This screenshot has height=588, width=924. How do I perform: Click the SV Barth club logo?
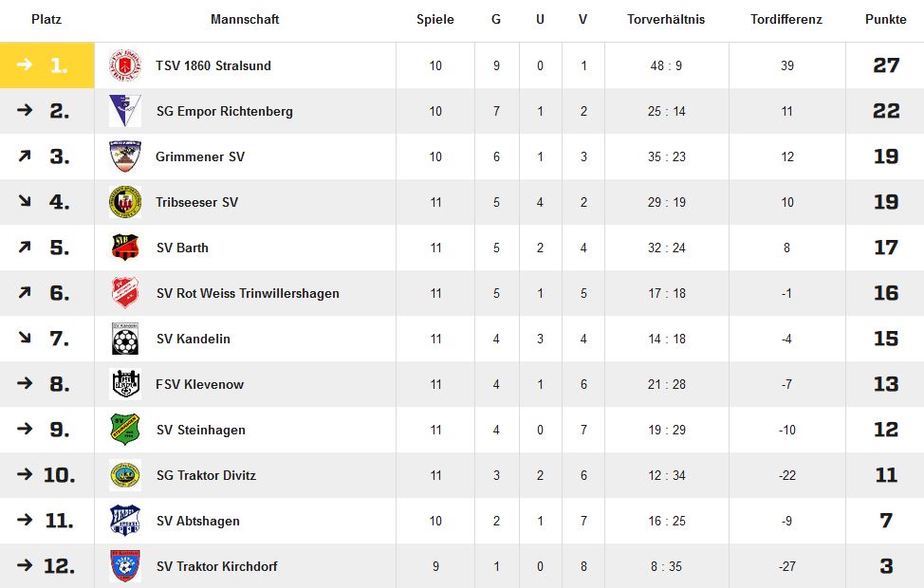125,248
